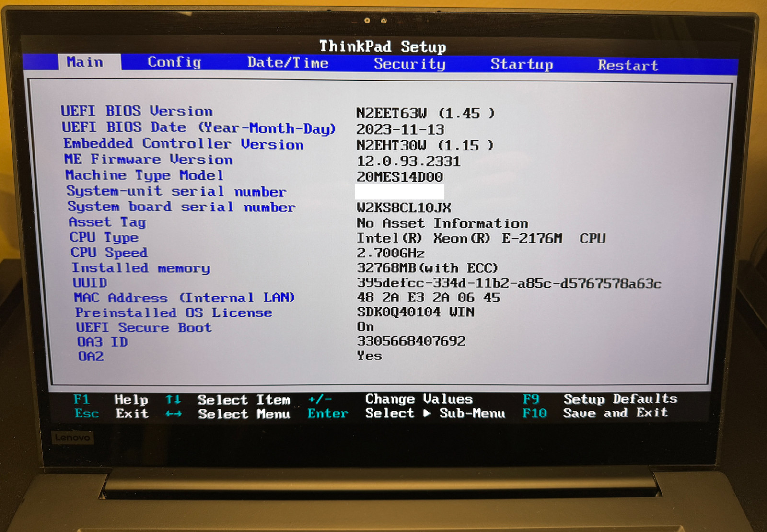Select Embedded Controller Version label

point(184,144)
